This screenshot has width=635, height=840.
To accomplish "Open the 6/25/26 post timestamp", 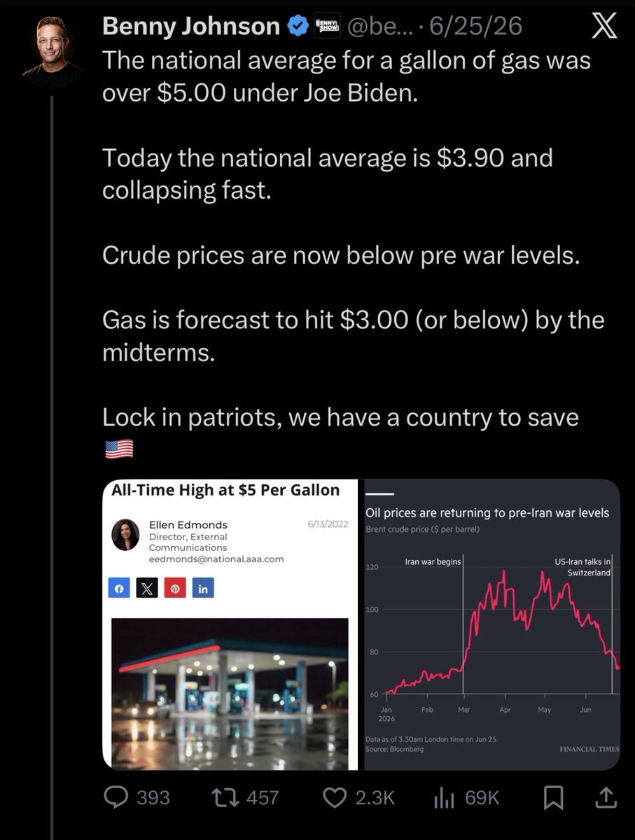I will 476,27.
